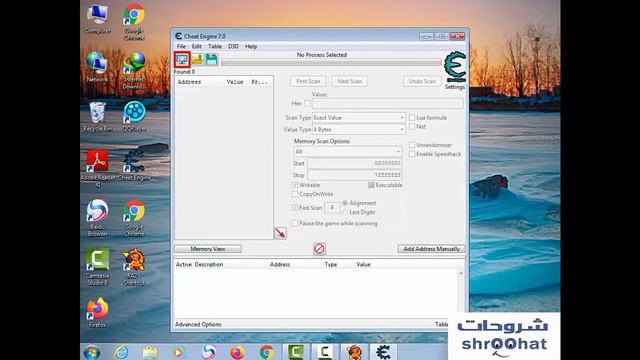This screenshot has height=360, width=640.
Task: Check Enable Speedhack
Action: pos(412,154)
